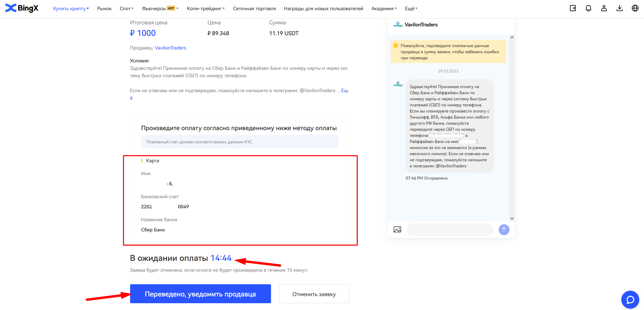Click the payment countdown timer 14:44
This screenshot has height=310, width=644.
(x=221, y=258)
